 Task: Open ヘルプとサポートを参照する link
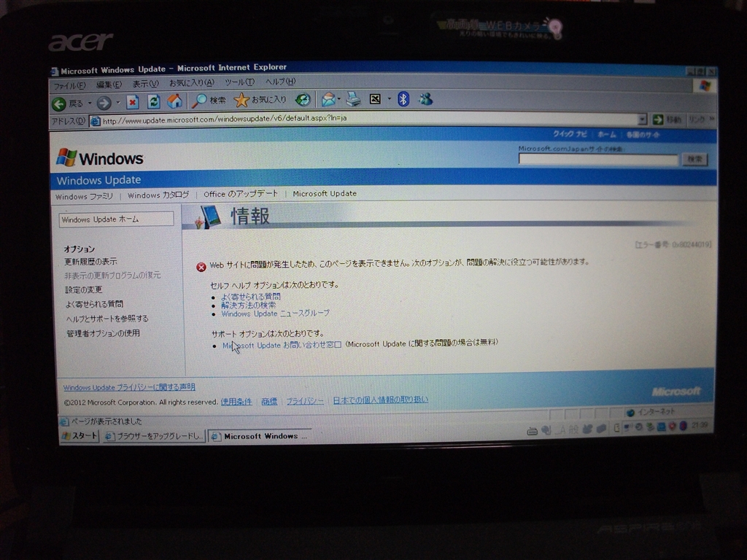coord(107,319)
